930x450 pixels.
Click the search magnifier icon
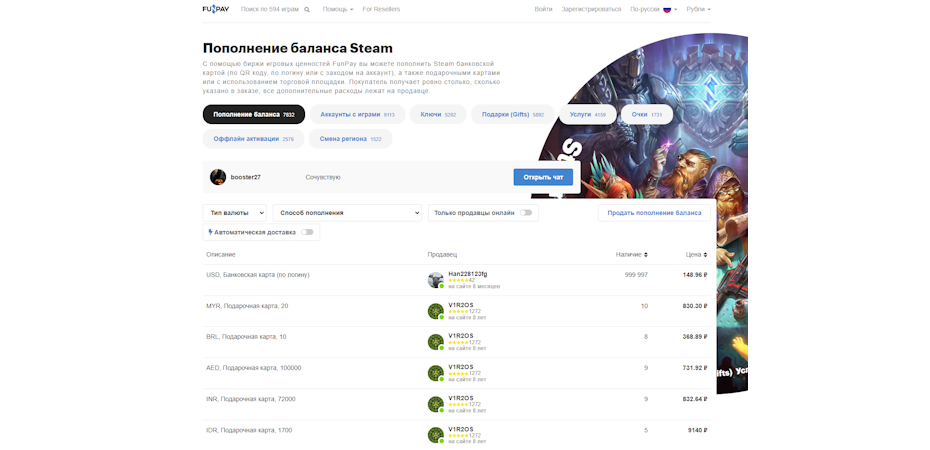tap(307, 10)
